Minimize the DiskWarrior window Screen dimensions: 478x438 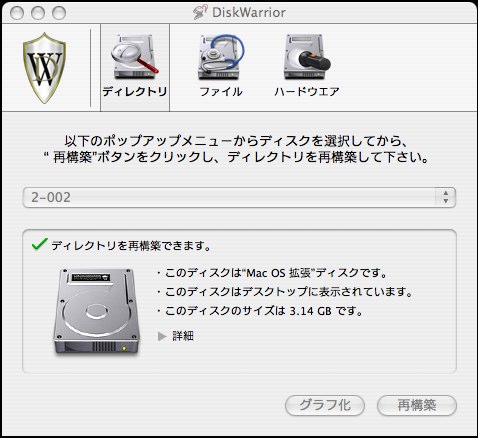[38, 13]
